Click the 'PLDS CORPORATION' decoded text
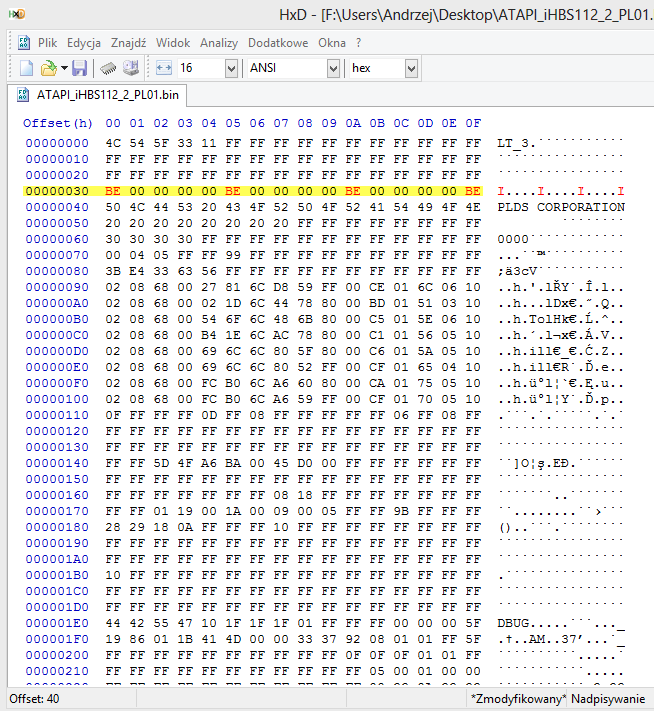The width and height of the screenshot is (654, 711). pos(561,207)
